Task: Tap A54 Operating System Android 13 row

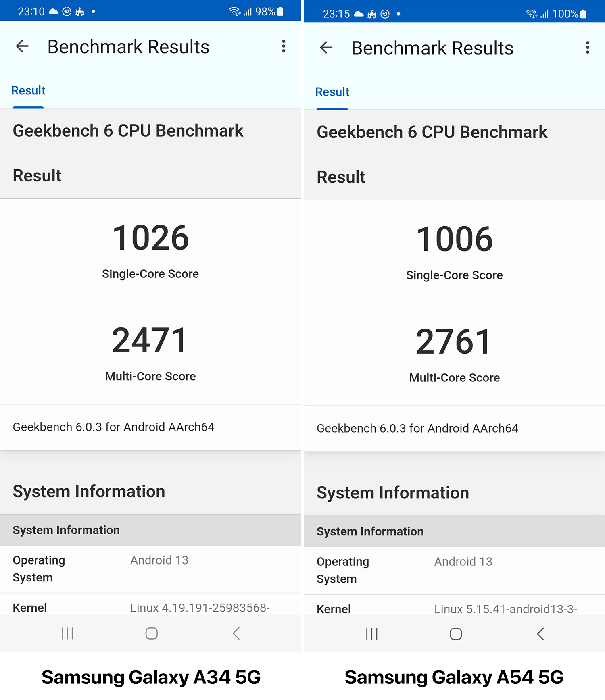Action: [455, 571]
